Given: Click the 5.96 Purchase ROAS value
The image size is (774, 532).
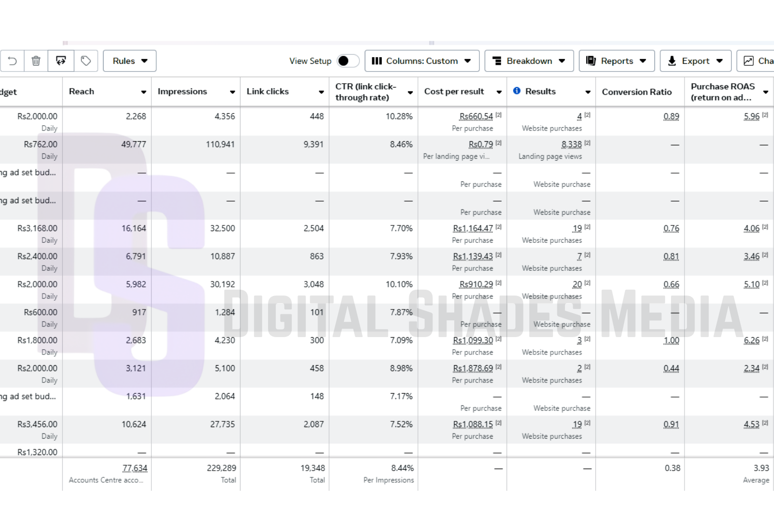Looking at the screenshot, I should [751, 117].
